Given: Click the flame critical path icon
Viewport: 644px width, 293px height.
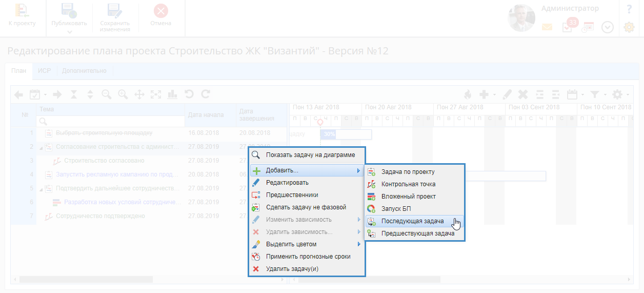Looking at the screenshot, I should pos(467,94).
